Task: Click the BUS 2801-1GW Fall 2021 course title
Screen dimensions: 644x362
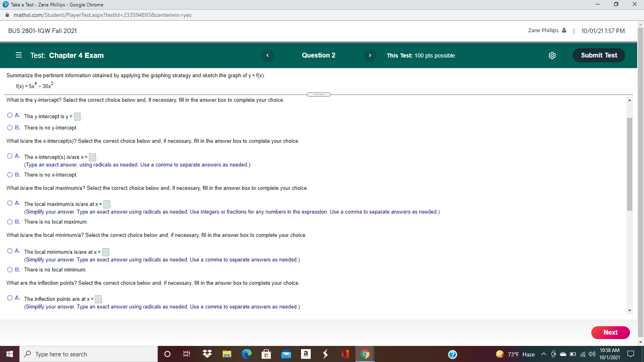Action: point(42,31)
